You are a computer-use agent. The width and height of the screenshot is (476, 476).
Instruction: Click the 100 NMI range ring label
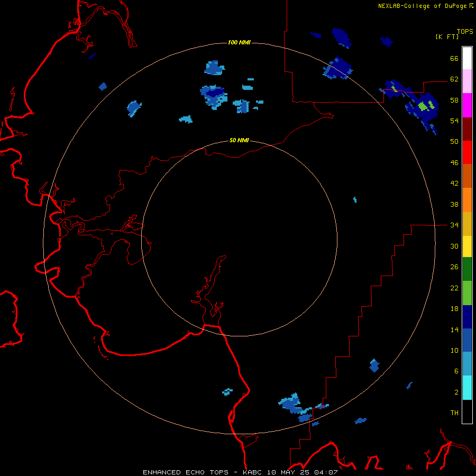pos(239,42)
